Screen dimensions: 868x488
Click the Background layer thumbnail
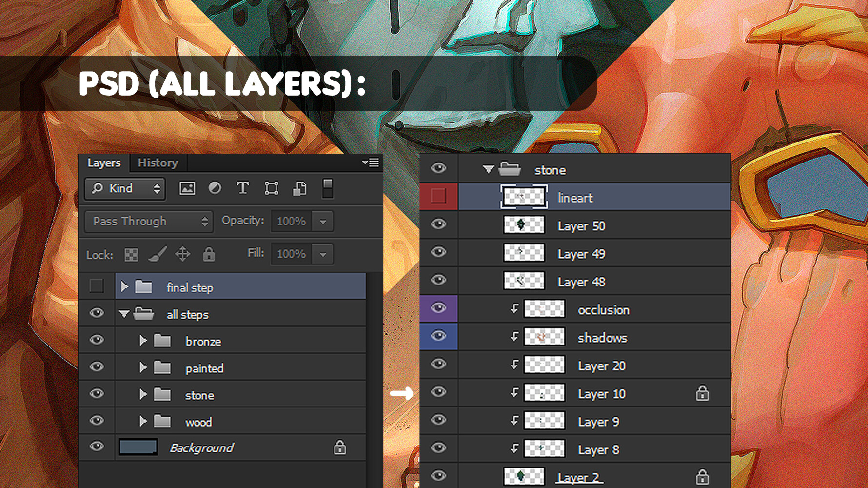pos(138,447)
